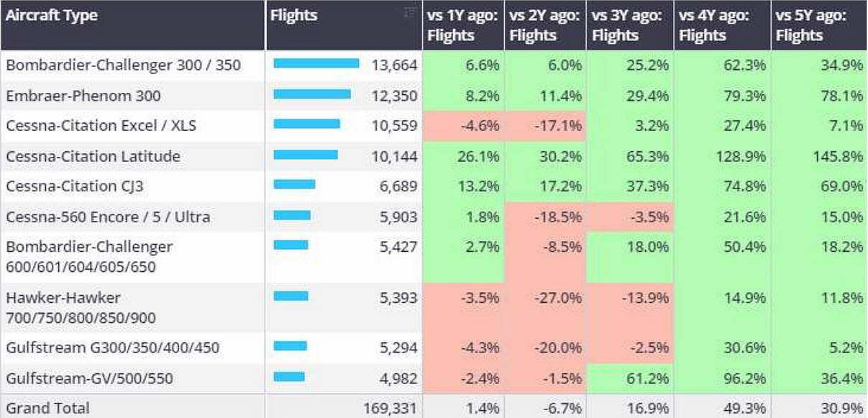The width and height of the screenshot is (868, 418).
Task: Click the Bombardier-Challenger 300 / 350 flights bar
Action: [316, 64]
